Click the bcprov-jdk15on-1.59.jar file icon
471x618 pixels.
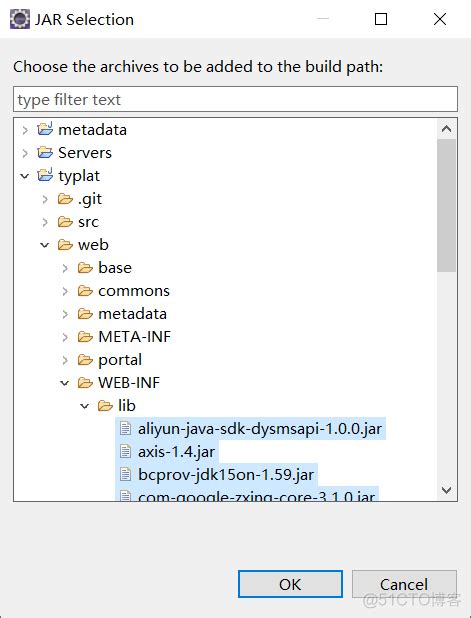pyautogui.click(x=125, y=474)
